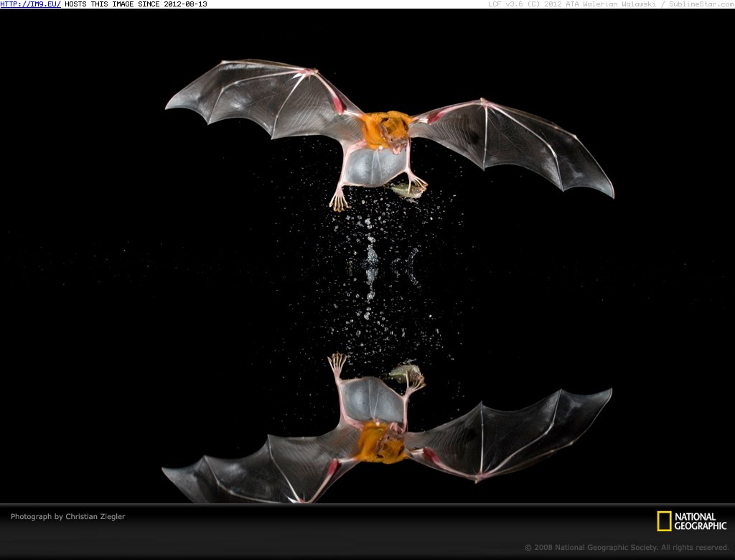
Task: Click the National Geographic logo
Action: coord(692,521)
